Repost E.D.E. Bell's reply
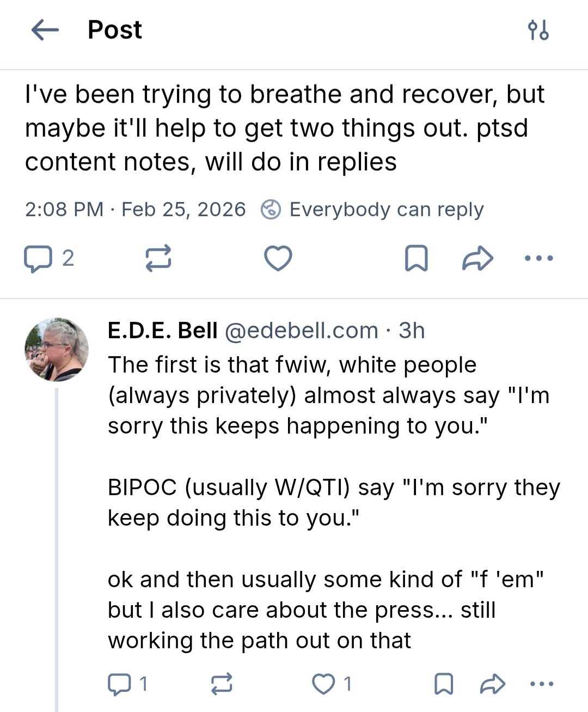 pyautogui.click(x=221, y=684)
